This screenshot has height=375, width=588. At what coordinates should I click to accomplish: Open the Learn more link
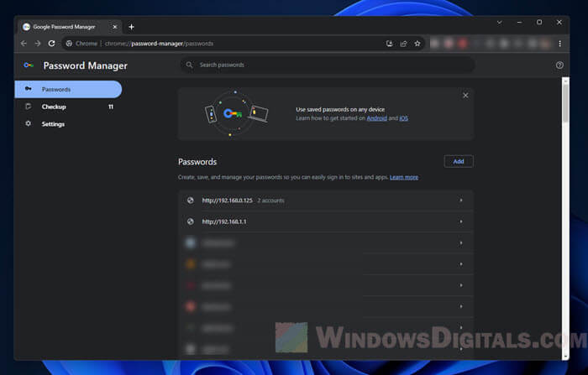pyautogui.click(x=404, y=177)
